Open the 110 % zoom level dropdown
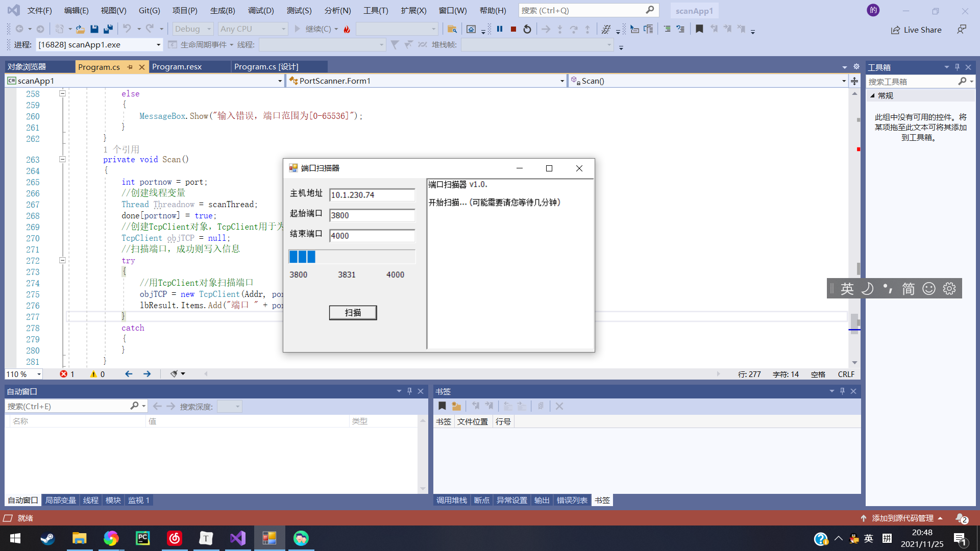980x551 pixels. click(x=39, y=374)
